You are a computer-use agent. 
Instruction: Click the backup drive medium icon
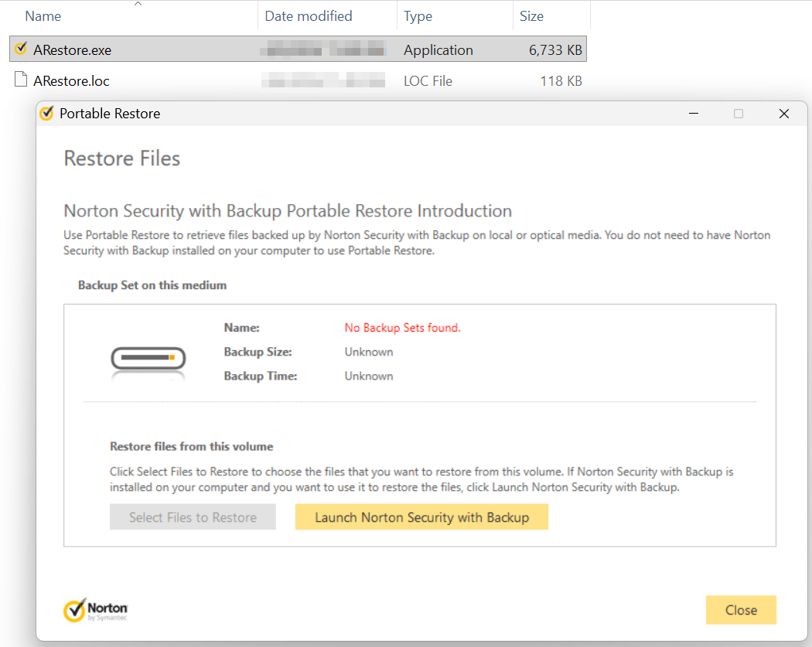coord(148,359)
